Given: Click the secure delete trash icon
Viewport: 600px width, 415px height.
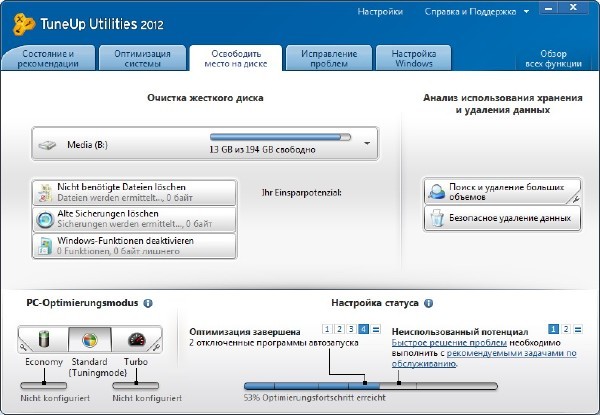Looking at the screenshot, I should 437,218.
